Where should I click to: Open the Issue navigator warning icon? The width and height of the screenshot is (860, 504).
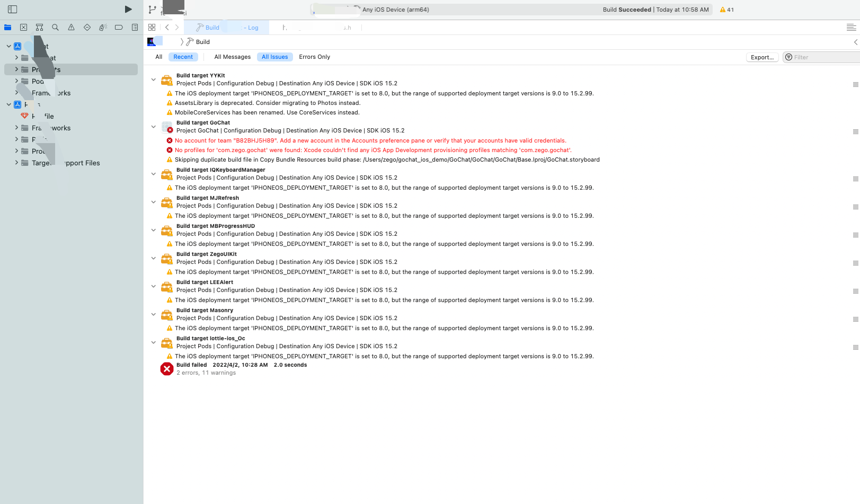point(71,27)
